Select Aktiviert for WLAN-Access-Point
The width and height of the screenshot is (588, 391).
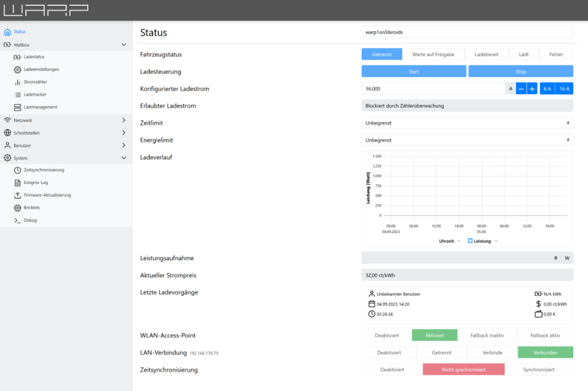click(434, 335)
